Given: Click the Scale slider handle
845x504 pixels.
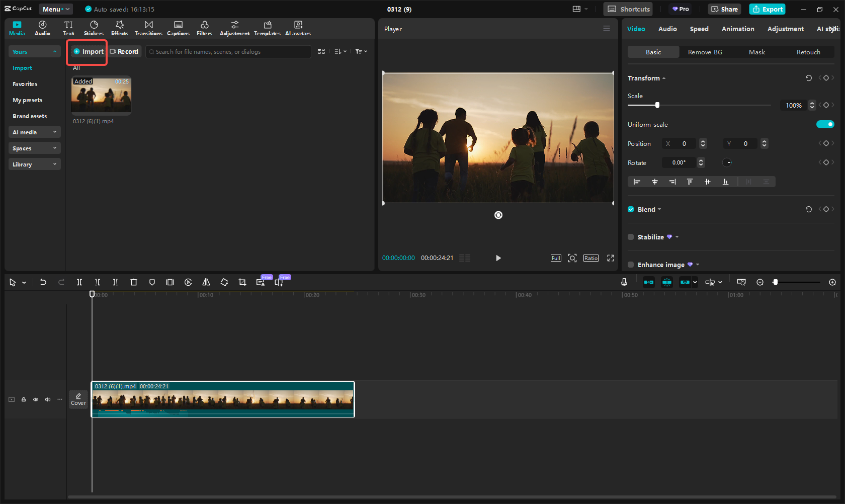Looking at the screenshot, I should point(657,105).
